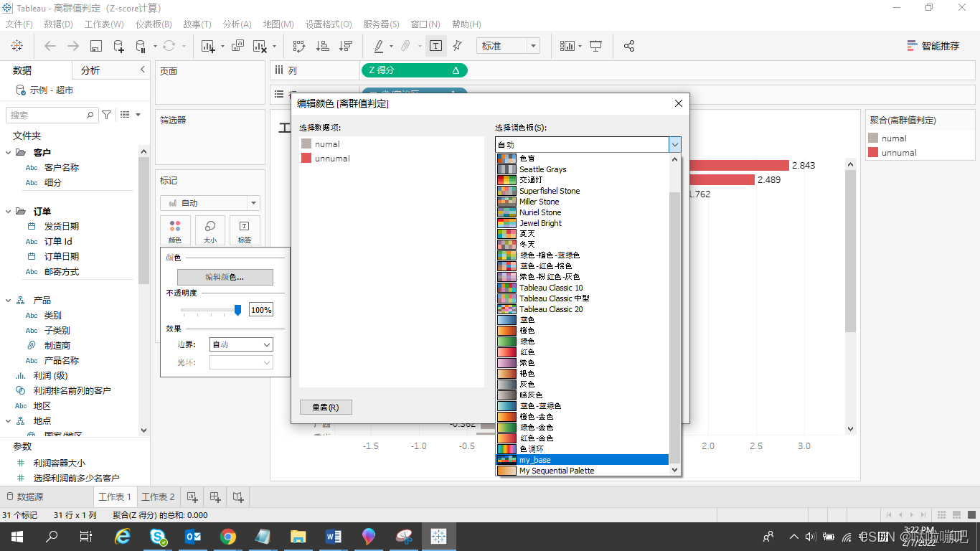Image resolution: width=980 pixels, height=551 pixels.
Task: Click the redo forward arrow in toolbar
Action: (x=73, y=46)
